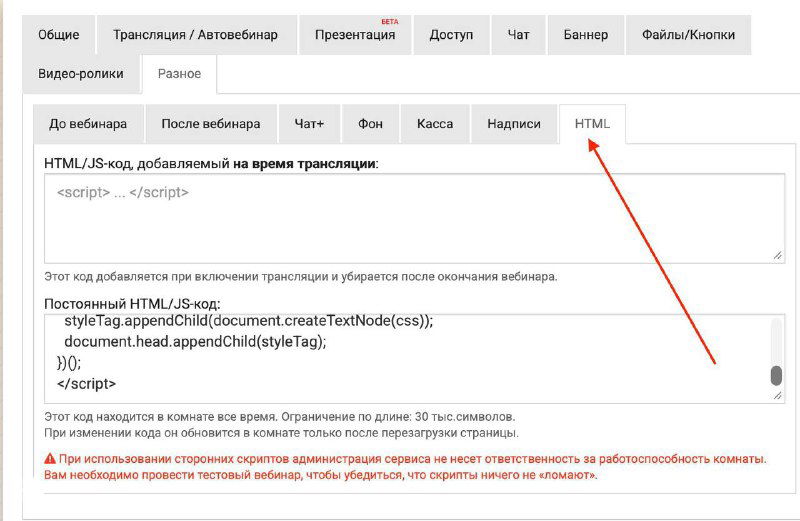Select the Доступ tab
Screen dimensions: 800x521
tap(451, 35)
